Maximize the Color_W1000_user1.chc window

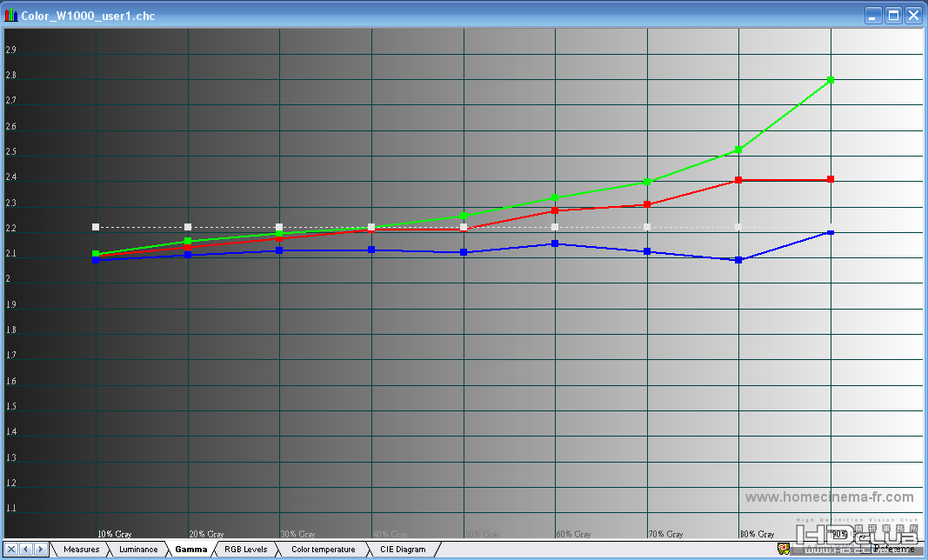pos(894,15)
